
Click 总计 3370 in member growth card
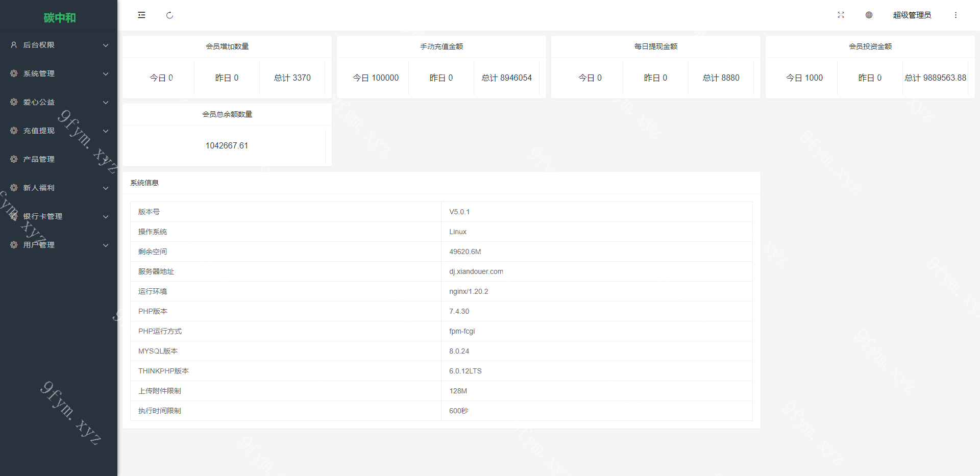point(292,78)
